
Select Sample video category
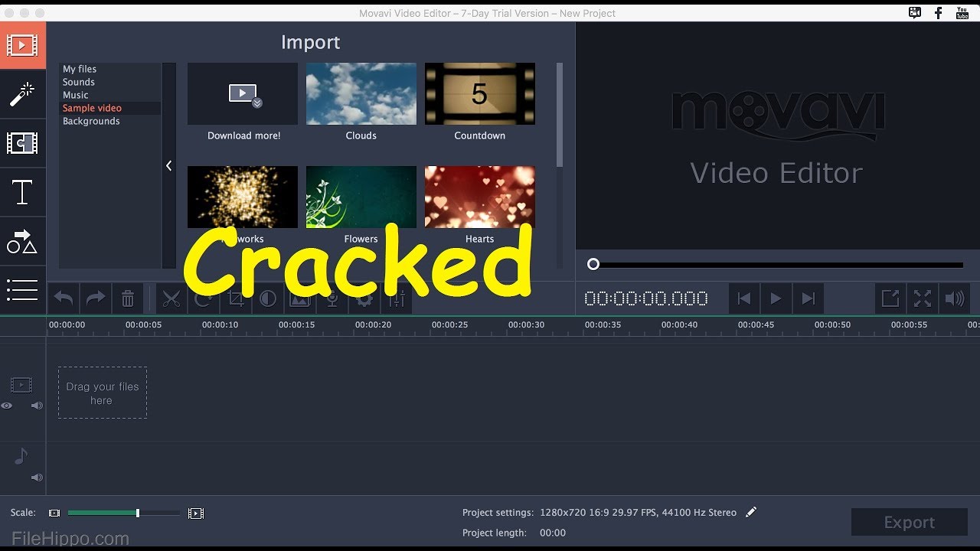tap(92, 108)
